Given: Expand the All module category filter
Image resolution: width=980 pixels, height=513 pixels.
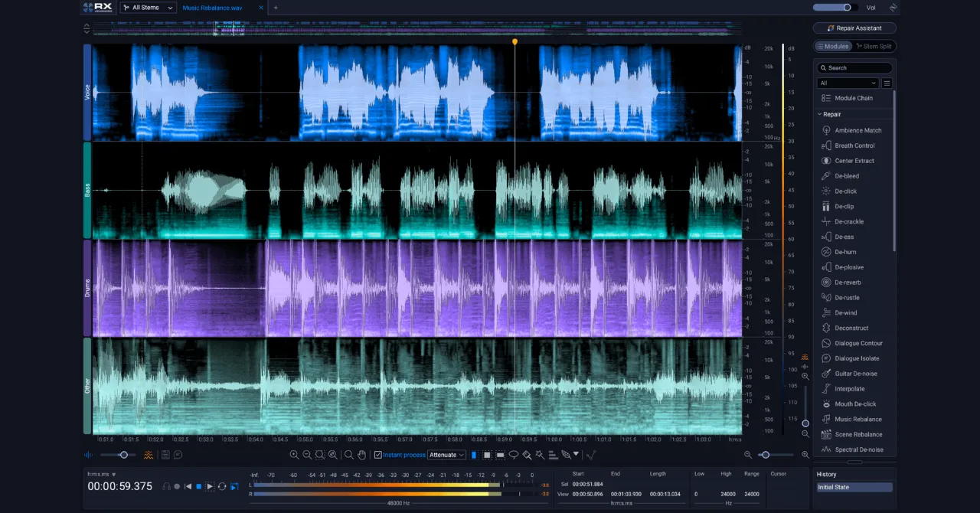Looking at the screenshot, I should pos(848,83).
